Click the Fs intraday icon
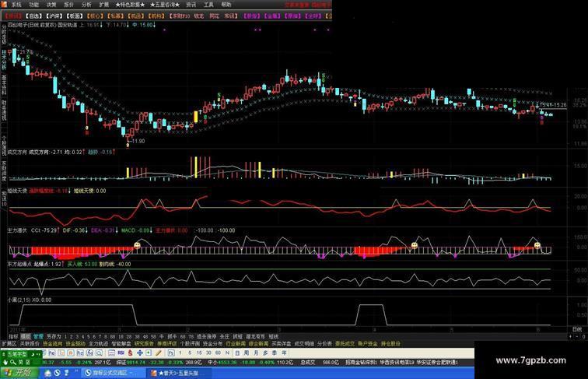Viewport: 588px width, 379px height. (x=171, y=353)
